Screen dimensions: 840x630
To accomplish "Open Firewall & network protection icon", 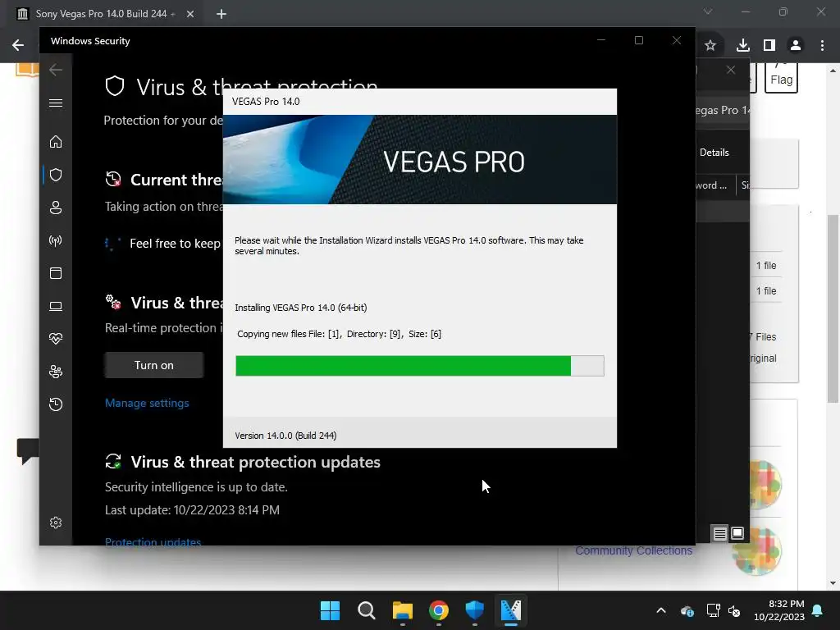I will [56, 240].
